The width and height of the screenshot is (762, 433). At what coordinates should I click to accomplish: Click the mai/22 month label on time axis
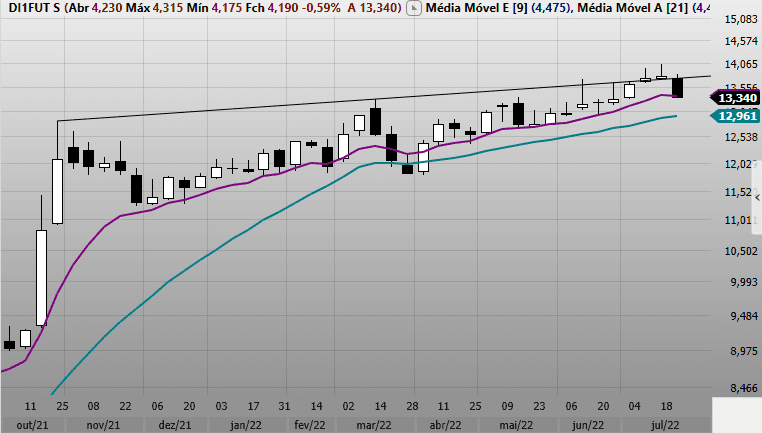click(516, 425)
